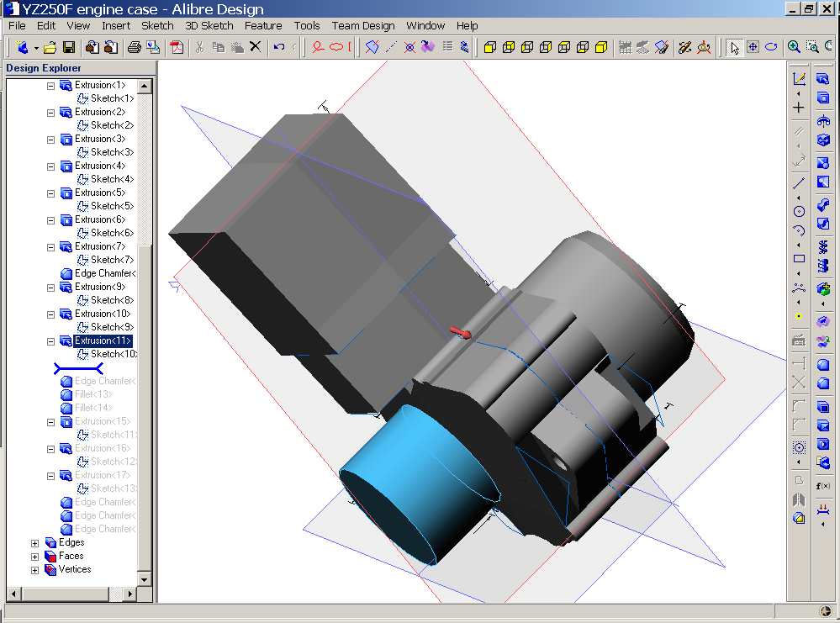Open the New document dropdown arrow
The height and width of the screenshot is (623, 840).
pos(36,48)
